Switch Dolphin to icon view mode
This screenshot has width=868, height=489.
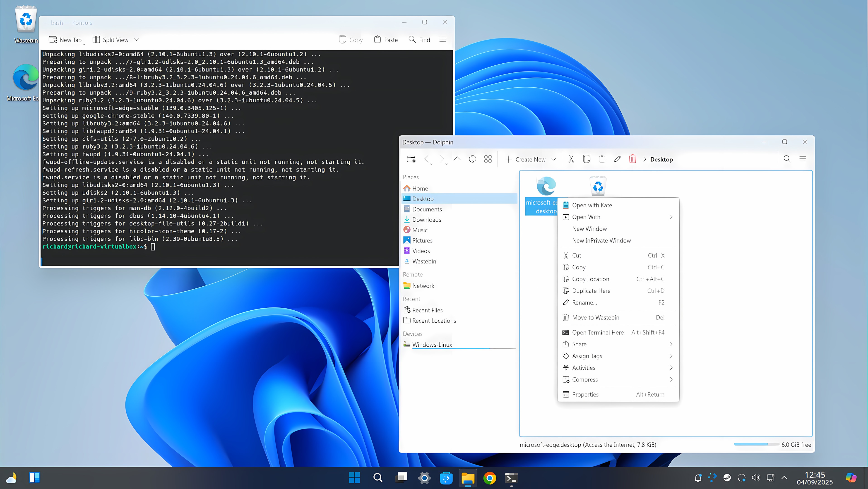point(488,159)
